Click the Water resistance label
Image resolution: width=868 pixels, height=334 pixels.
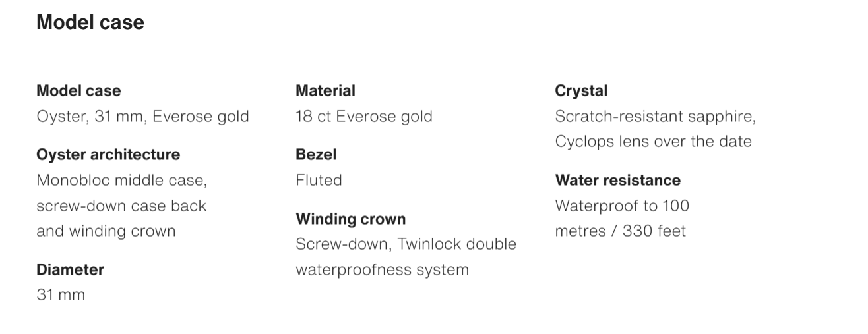617,180
